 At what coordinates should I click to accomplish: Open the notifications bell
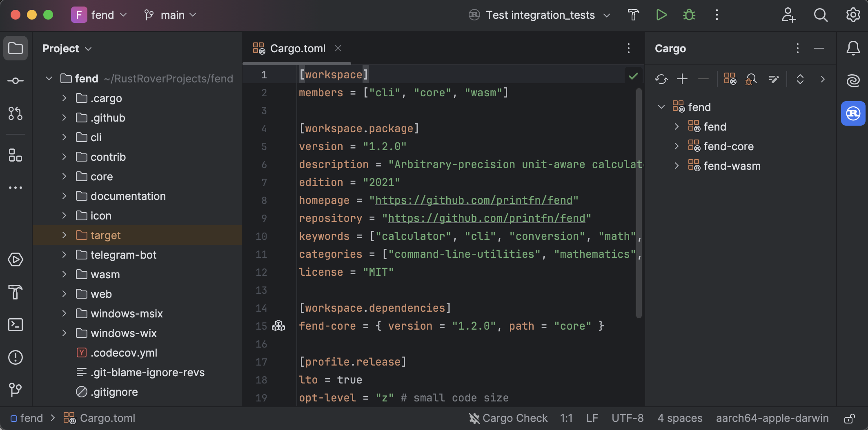click(853, 48)
